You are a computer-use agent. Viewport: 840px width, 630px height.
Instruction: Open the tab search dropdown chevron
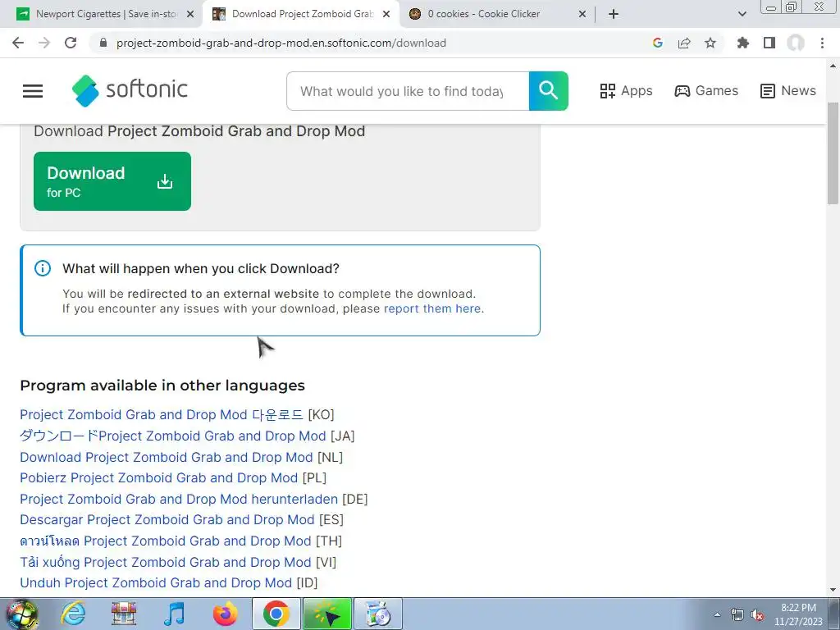742,14
